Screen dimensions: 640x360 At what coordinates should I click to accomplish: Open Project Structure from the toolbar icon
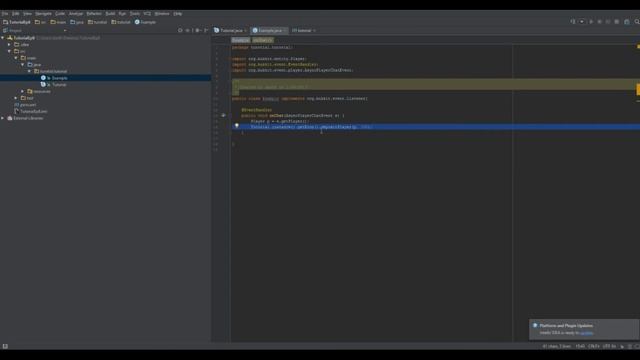627,22
